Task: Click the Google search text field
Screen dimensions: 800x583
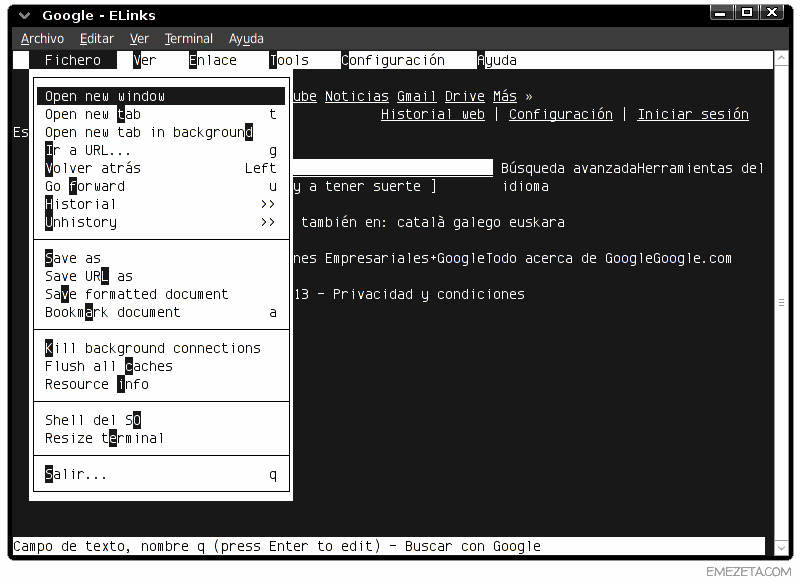Action: tap(393, 168)
